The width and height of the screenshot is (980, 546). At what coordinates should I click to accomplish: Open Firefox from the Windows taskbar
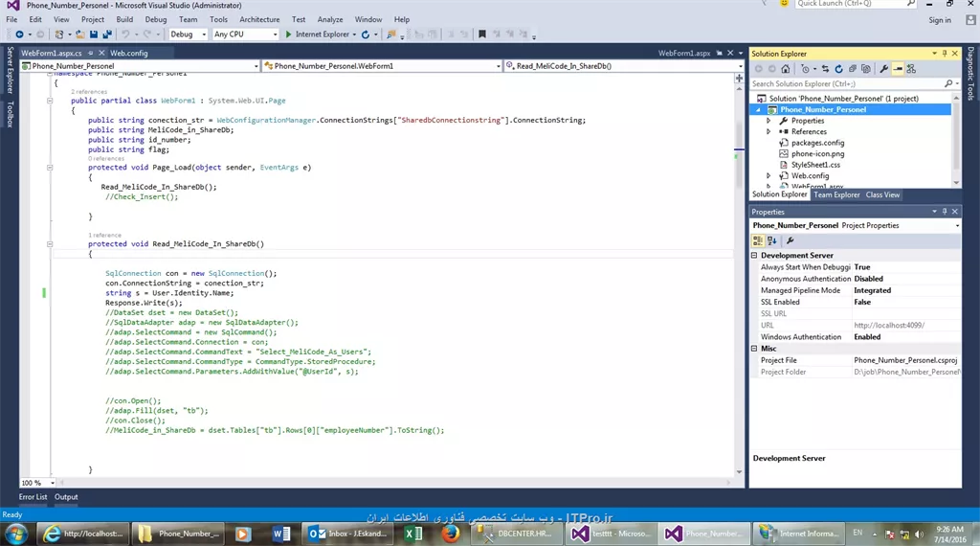pos(450,534)
